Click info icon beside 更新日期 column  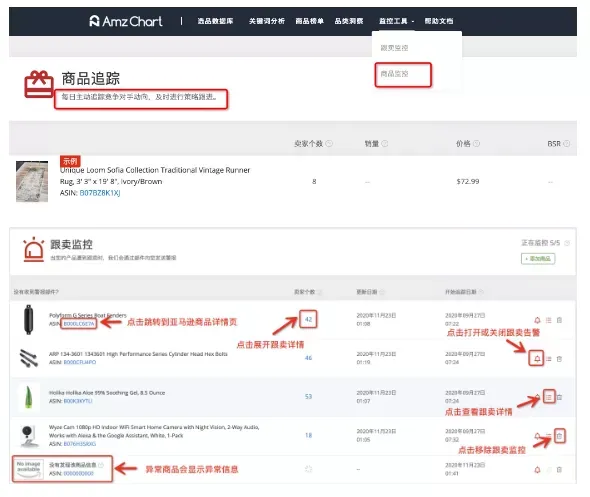coord(382,292)
